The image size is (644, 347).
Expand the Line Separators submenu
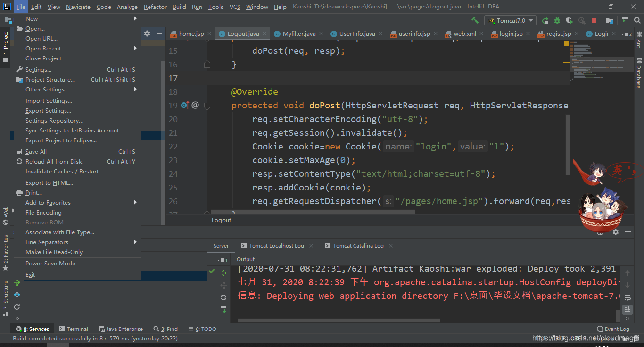78,242
